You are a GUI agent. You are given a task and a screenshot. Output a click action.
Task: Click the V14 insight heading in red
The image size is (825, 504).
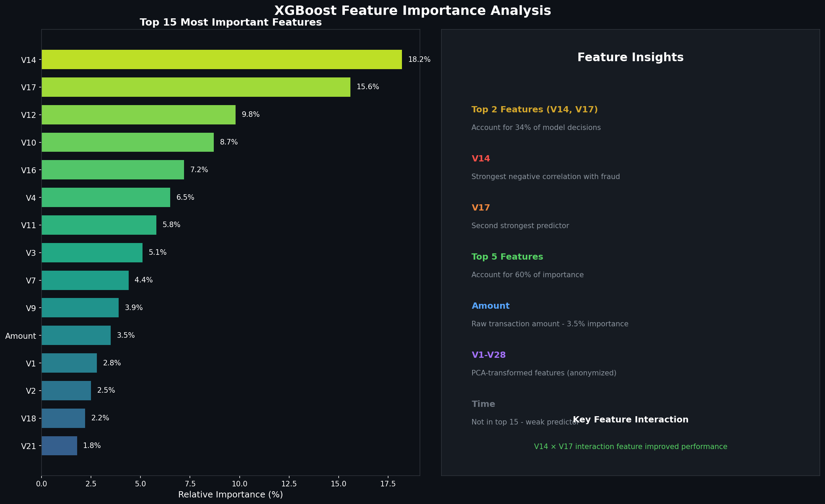(480, 158)
